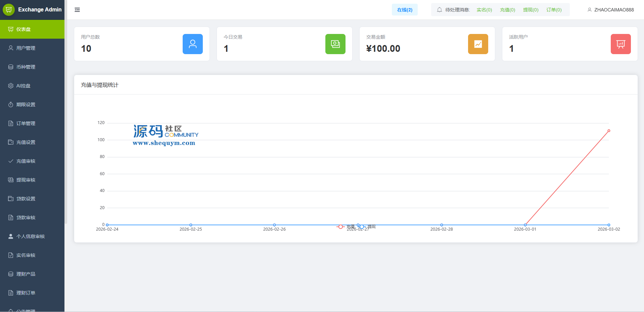This screenshot has width=644, height=312.
Task: Click the hamburger sidebar collapse icon
Action: coord(77,10)
